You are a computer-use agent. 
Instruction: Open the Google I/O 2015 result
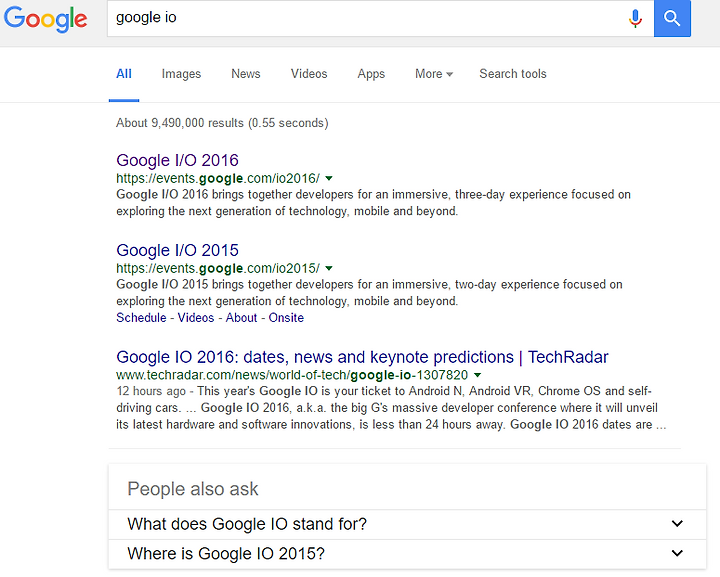[x=177, y=250]
